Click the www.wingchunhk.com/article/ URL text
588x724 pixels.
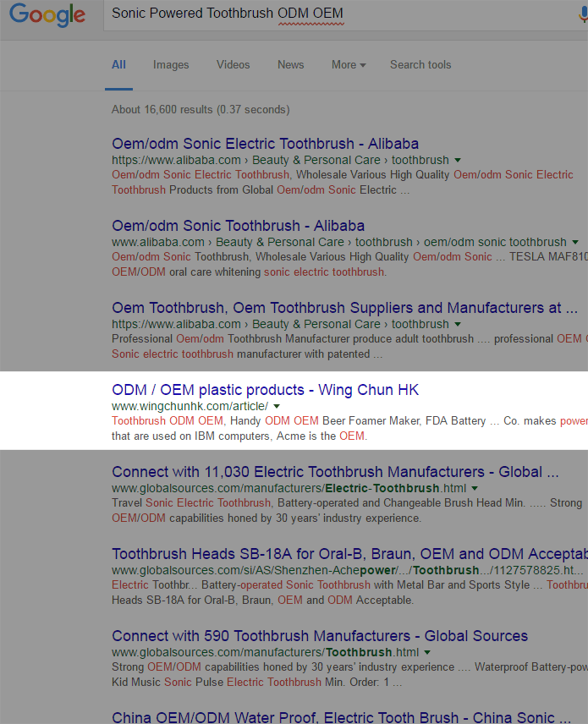pyautogui.click(x=190, y=406)
